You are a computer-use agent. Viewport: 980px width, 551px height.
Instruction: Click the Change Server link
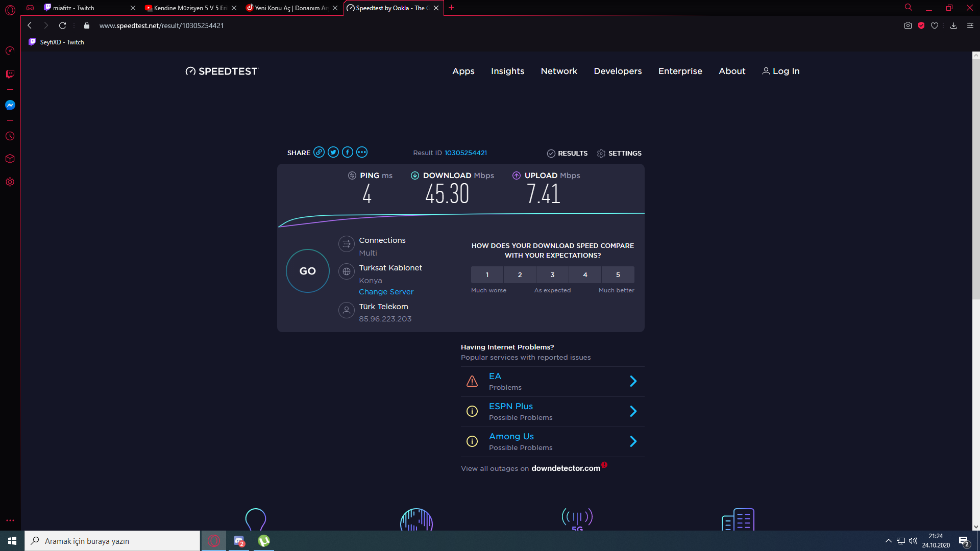[x=386, y=292]
